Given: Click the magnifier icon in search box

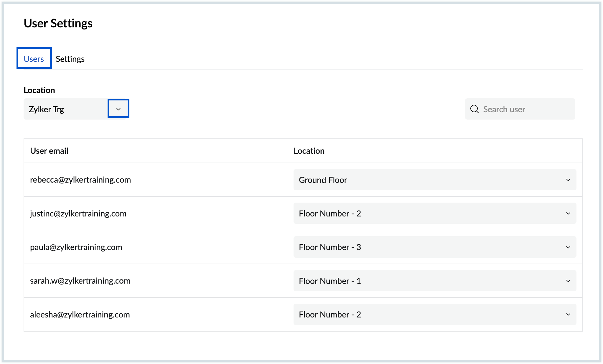Looking at the screenshot, I should (474, 109).
